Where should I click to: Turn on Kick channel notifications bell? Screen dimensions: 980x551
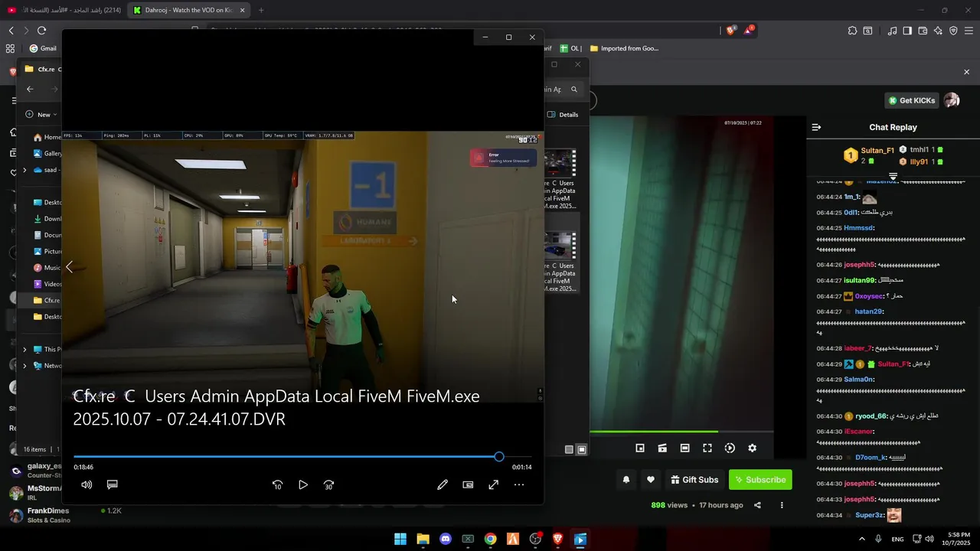coord(626,480)
